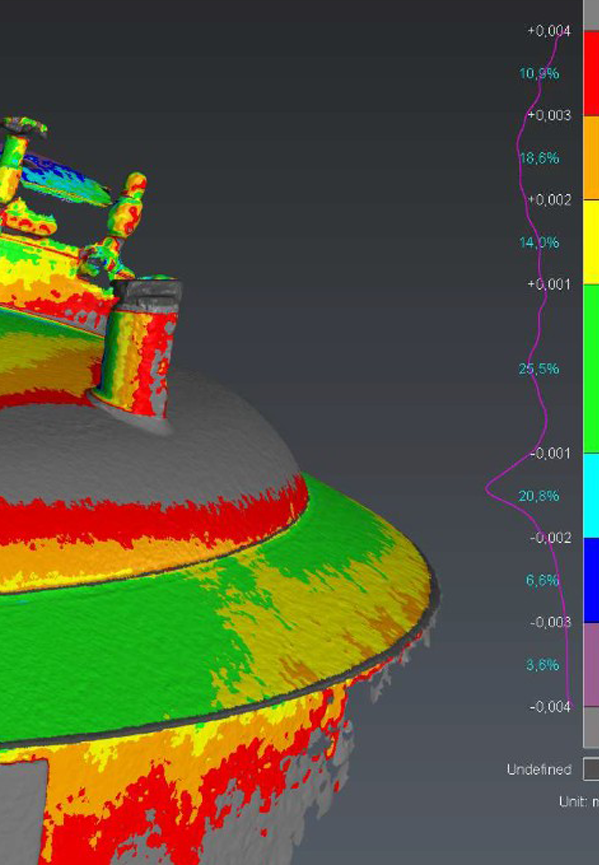Viewport: 599px width, 865px height.
Task: Click the Undefined gray color swatch
Action: coord(591,770)
